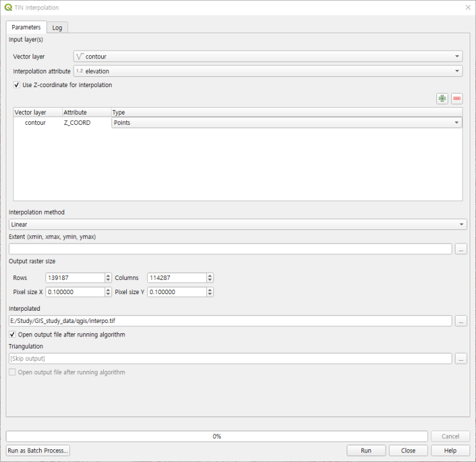Click the 0% progress bar
Screen dimensions: 476x462
pyautogui.click(x=217, y=436)
